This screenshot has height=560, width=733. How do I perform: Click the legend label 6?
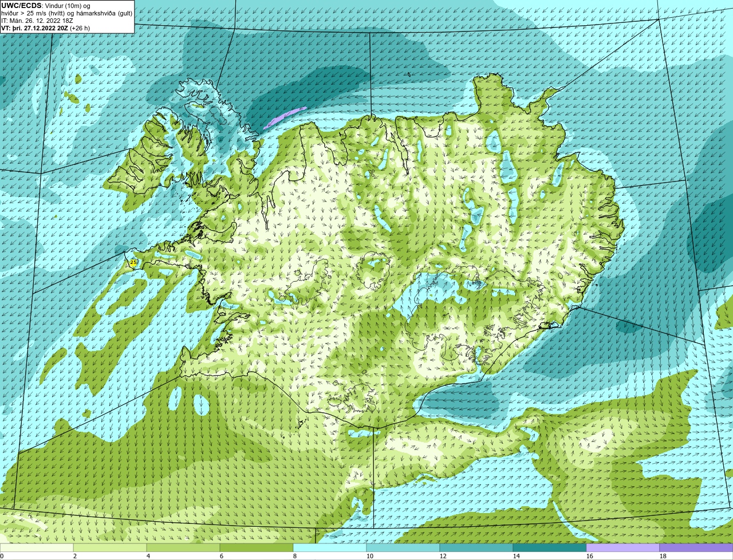click(x=222, y=556)
